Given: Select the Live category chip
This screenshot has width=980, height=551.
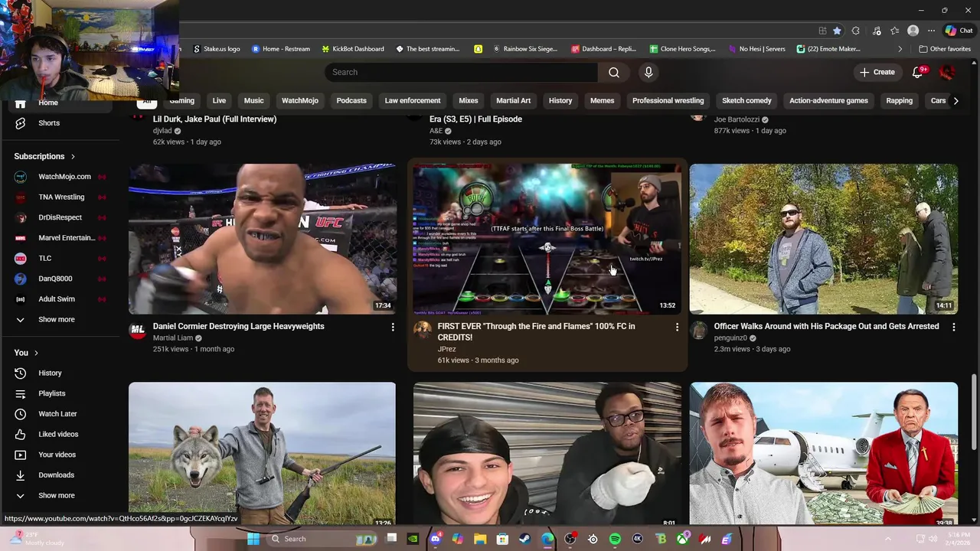Looking at the screenshot, I should point(219,100).
